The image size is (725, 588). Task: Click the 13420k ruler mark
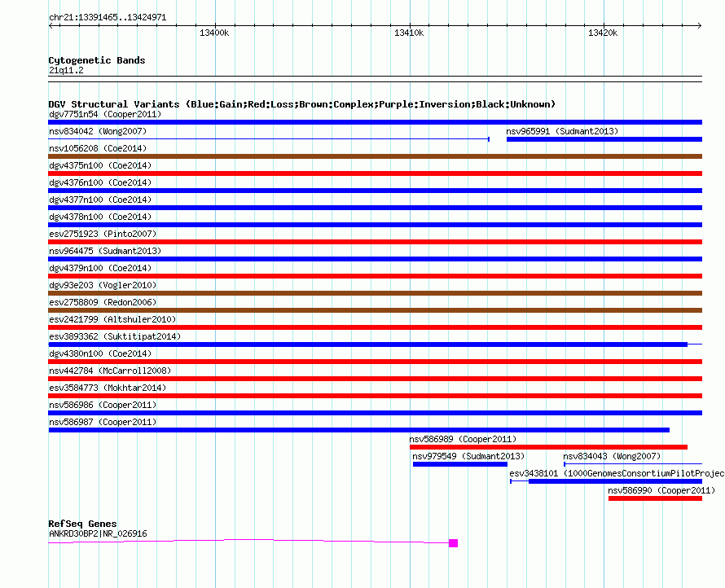click(603, 33)
